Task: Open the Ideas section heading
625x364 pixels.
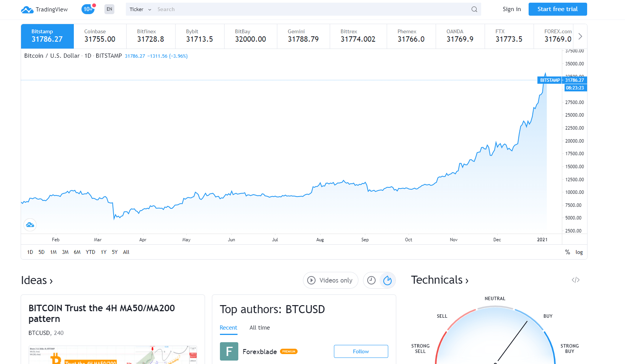Action: coord(37,280)
